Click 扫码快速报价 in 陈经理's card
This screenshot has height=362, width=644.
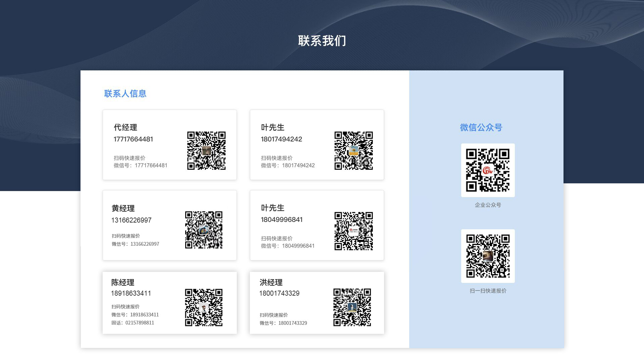click(x=125, y=307)
